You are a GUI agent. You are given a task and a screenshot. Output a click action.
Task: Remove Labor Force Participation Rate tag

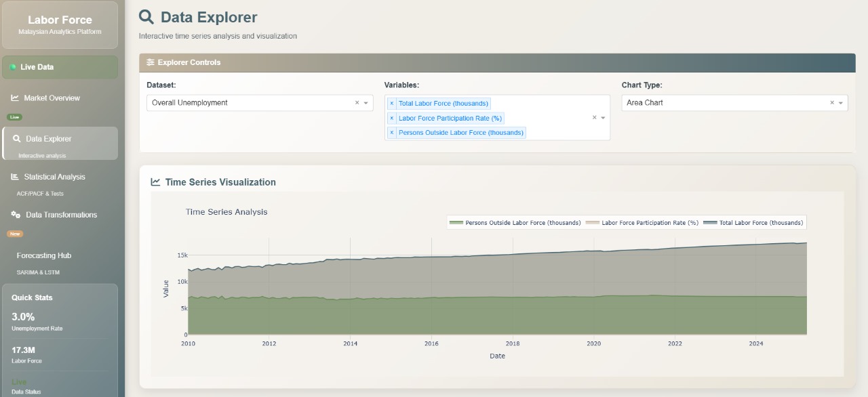click(392, 119)
